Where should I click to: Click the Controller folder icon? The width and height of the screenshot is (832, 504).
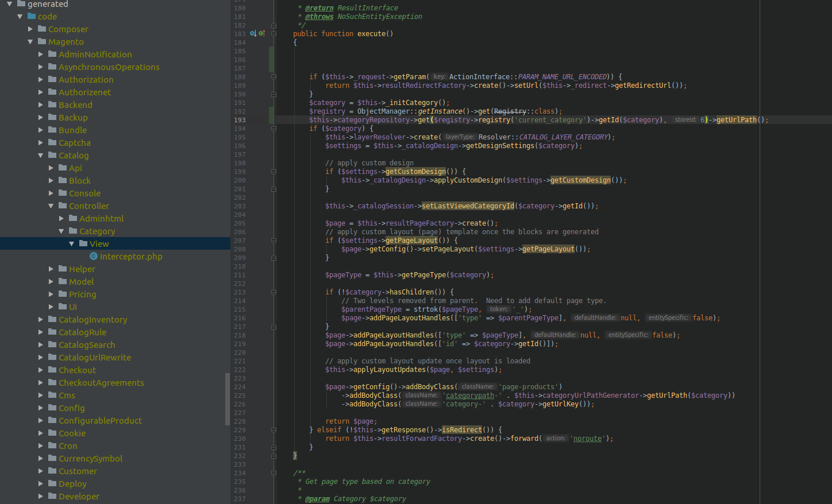[63, 206]
